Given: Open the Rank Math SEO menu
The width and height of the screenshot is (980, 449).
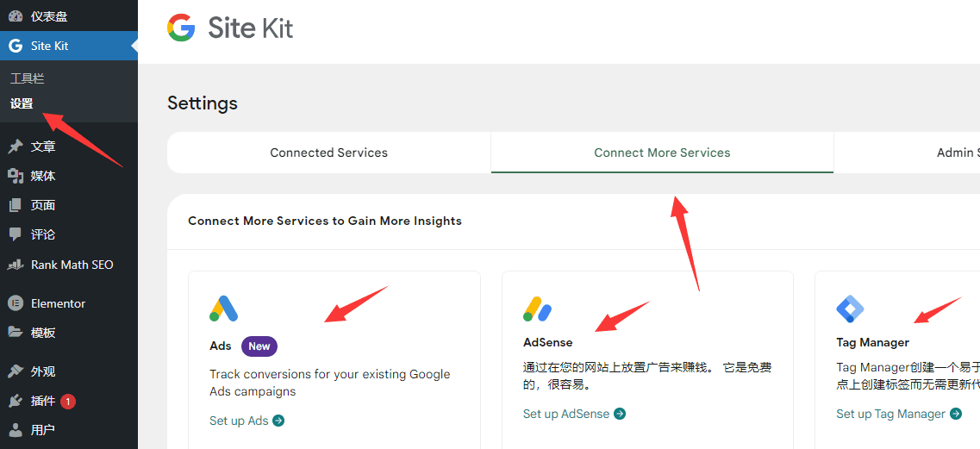Looking at the screenshot, I should (69, 265).
